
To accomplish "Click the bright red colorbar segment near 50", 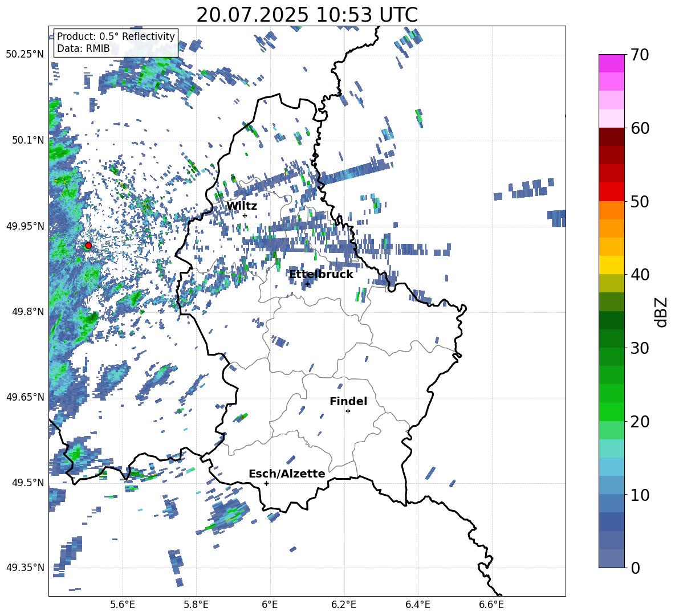I will (611, 192).
